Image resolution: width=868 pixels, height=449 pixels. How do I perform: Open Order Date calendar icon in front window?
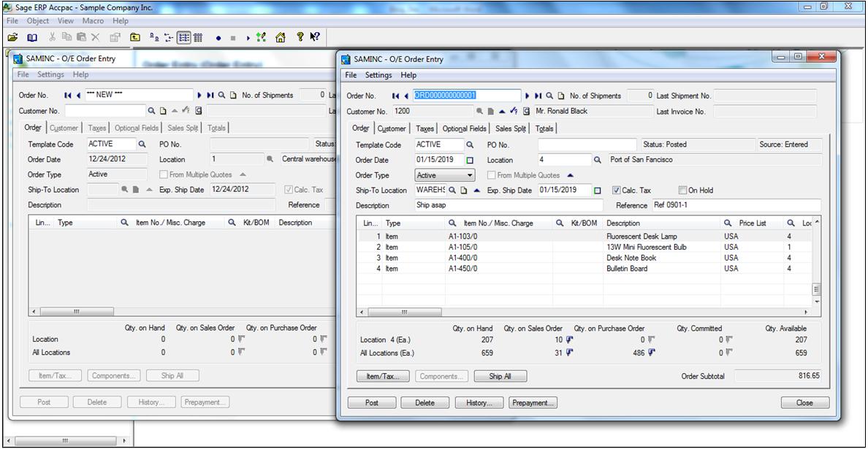click(x=471, y=161)
